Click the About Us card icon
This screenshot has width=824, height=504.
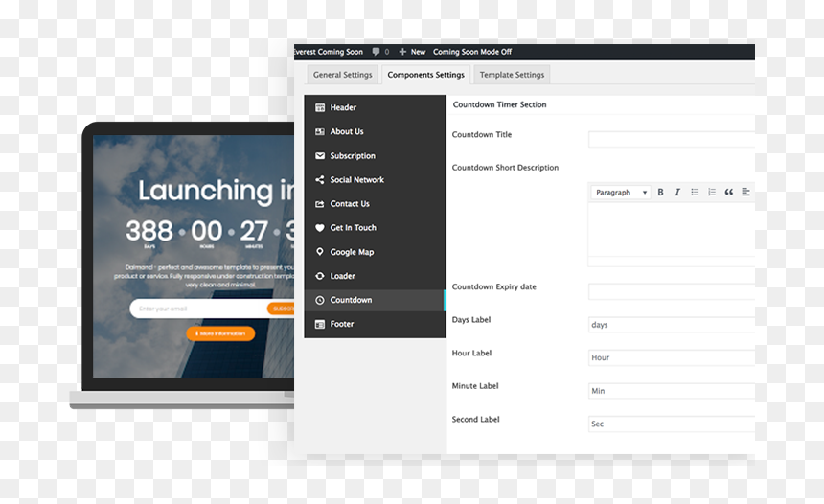point(319,131)
